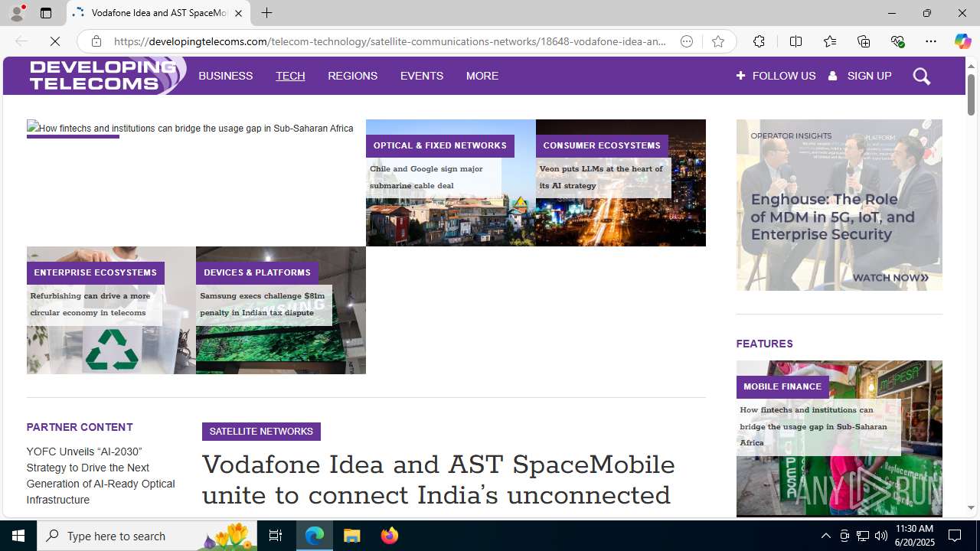Read Samsung execs tax dispute article
The height and width of the screenshot is (551, 980).
[x=262, y=305]
